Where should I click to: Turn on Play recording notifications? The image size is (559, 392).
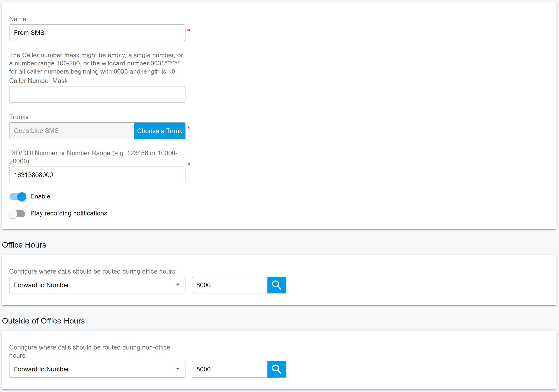click(17, 214)
